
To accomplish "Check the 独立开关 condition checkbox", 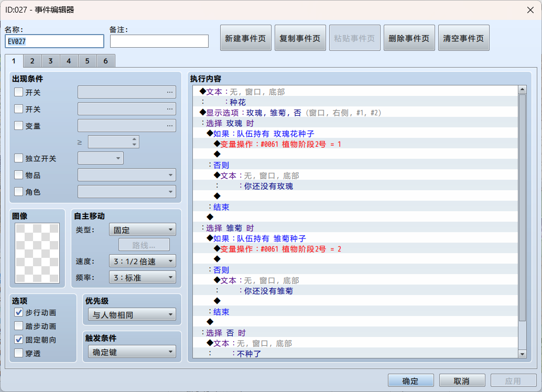I will [19, 158].
